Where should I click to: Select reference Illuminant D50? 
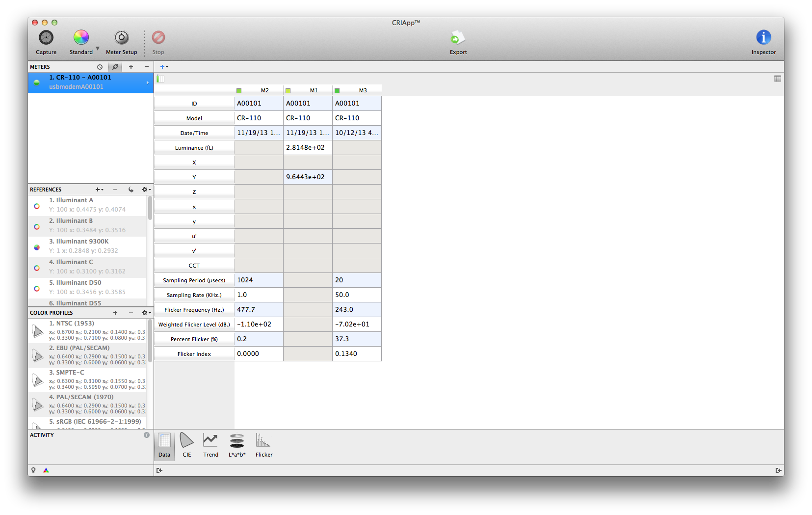point(87,288)
